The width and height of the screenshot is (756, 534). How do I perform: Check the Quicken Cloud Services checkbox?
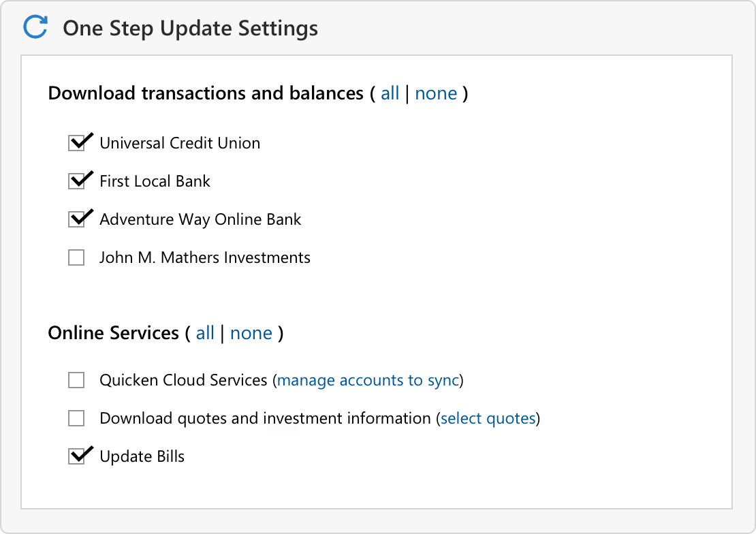click(76, 380)
